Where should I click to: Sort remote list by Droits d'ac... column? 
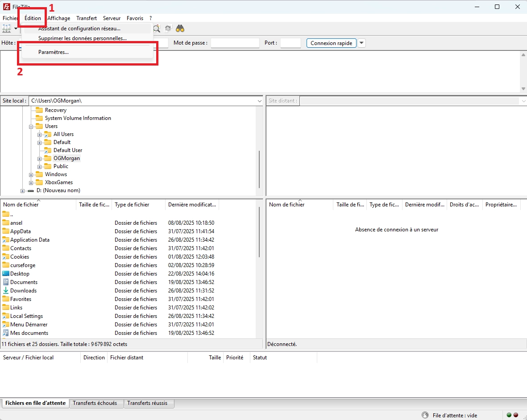[x=465, y=205]
